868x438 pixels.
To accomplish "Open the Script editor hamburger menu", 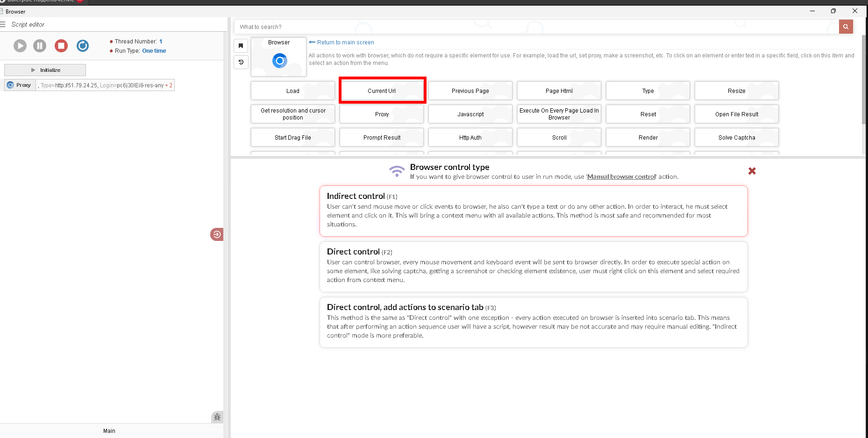I will pyautogui.click(x=3, y=24).
